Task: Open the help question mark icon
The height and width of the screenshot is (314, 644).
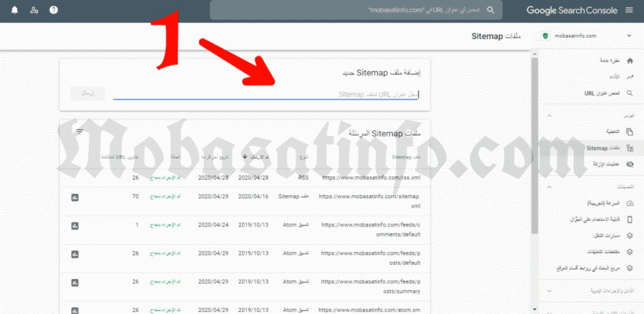Action: pos(53,10)
